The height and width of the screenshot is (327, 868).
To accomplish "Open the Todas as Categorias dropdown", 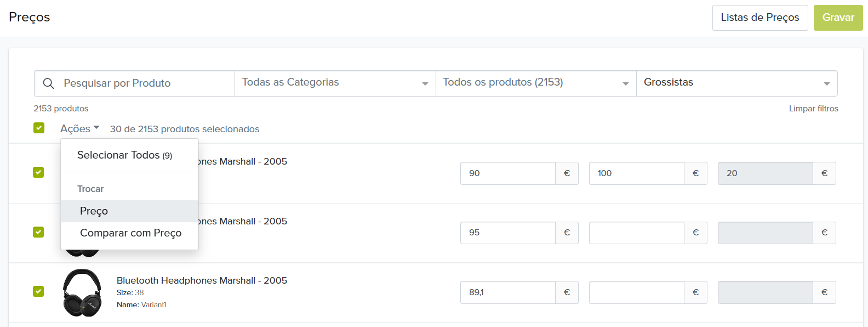I will click(x=335, y=83).
